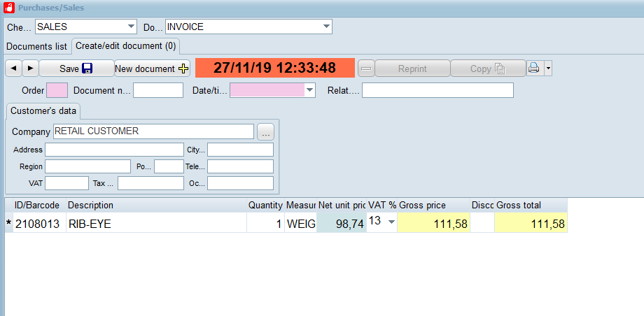Click the orange date/time display 27/11/19 12:33:48
Screen dimensions: 644x316
click(275, 68)
